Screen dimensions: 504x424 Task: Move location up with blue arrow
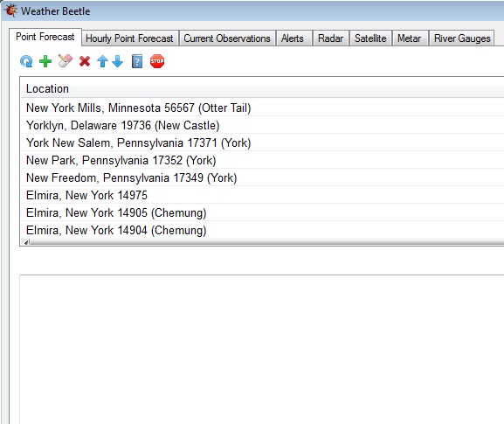click(x=102, y=61)
